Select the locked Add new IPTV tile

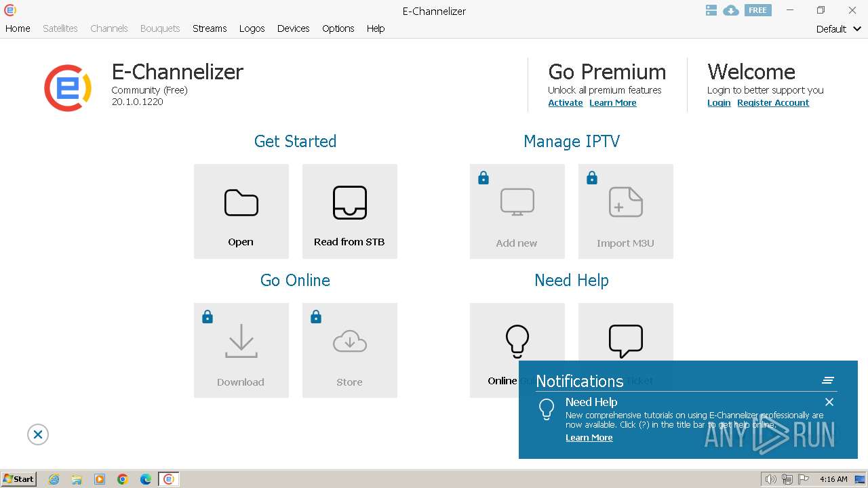(517, 211)
